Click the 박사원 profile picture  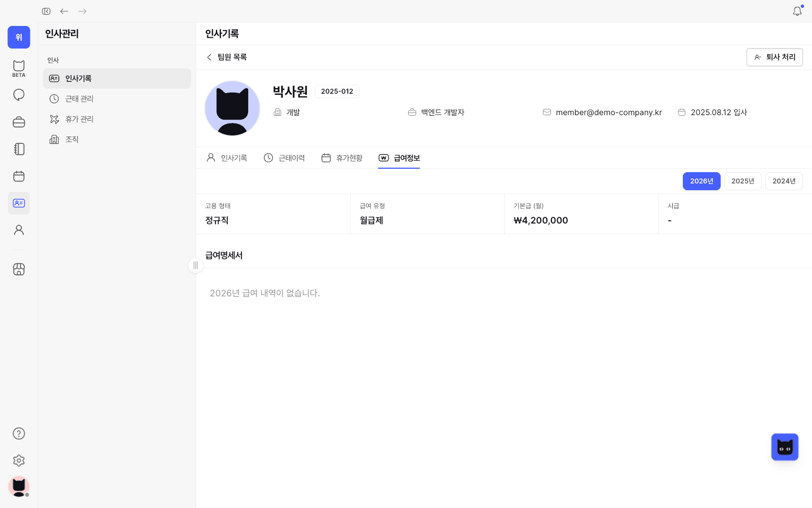pos(232,108)
